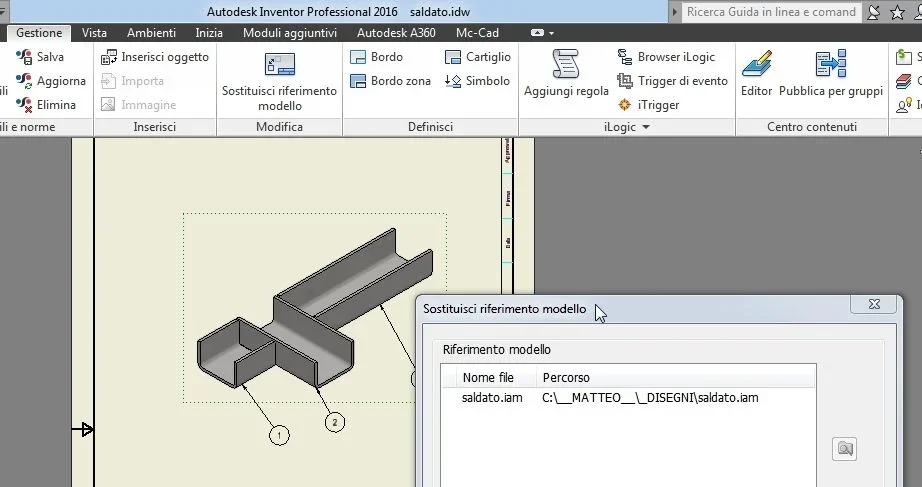922x487 pixels.
Task: Open the Moduli aggiuntivi tab
Action: 290,33
